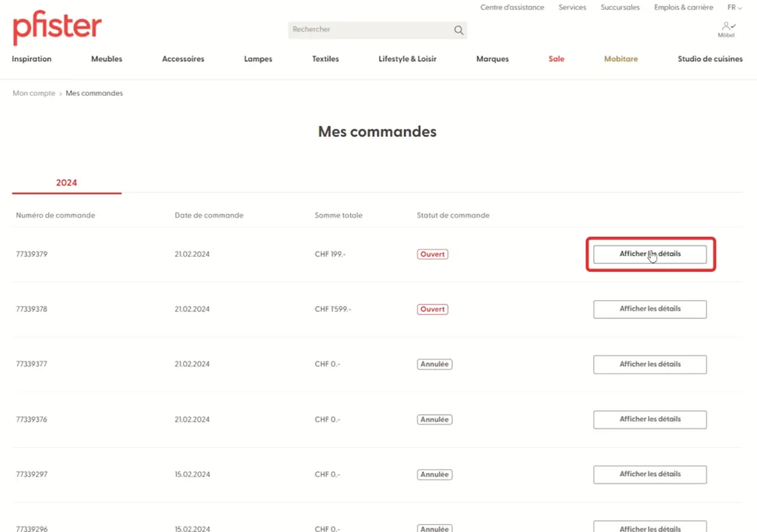Click the pfister logo
Image resolution: width=757 pixels, height=532 pixels.
(x=57, y=29)
